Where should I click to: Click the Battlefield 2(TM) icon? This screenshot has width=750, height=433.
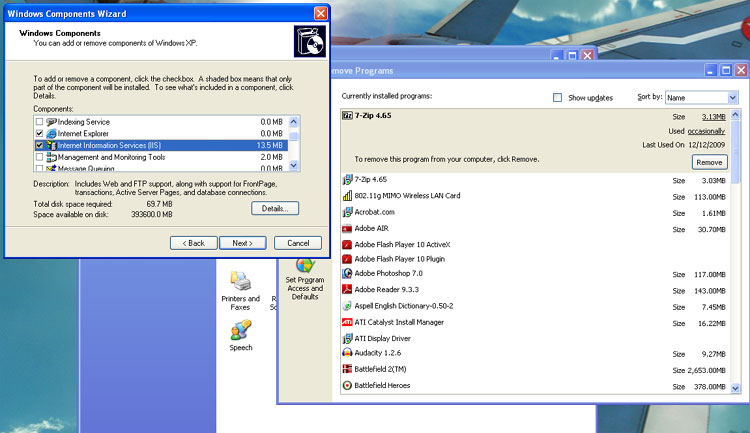coord(347,369)
